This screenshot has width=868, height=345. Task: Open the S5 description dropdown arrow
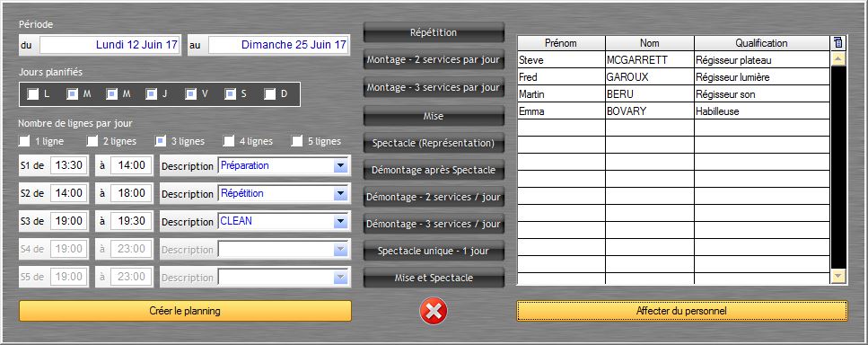(x=340, y=278)
